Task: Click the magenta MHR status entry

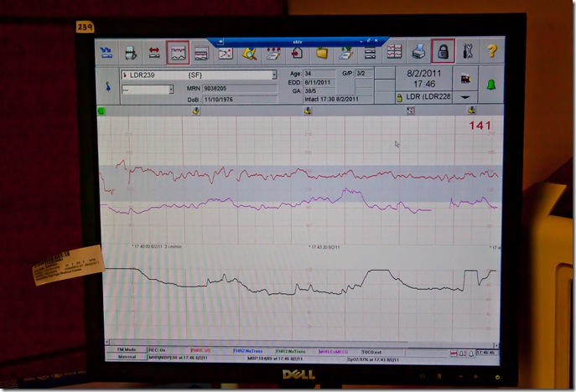Action: pos(333,352)
